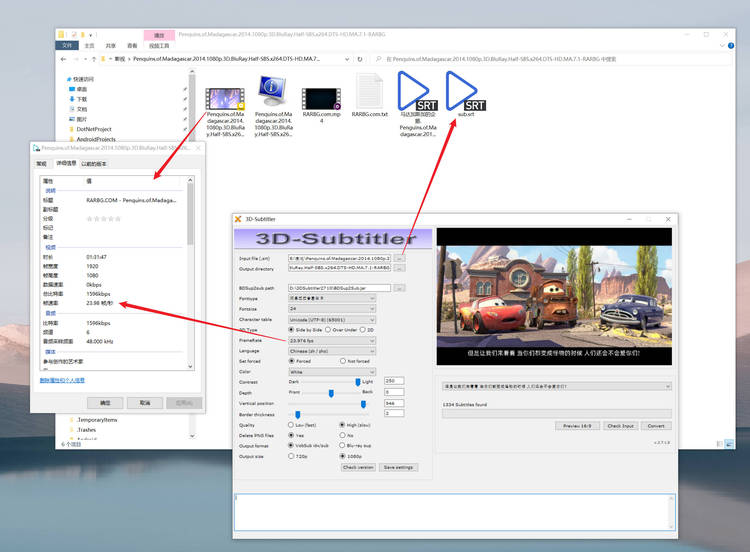Select the RARBG.com.mp4 video file
Viewport: 750px width, 552px height.
[321, 99]
